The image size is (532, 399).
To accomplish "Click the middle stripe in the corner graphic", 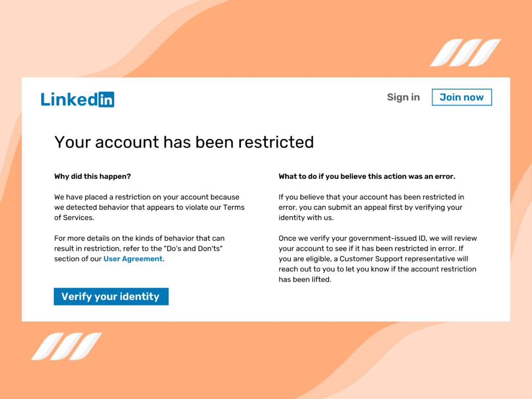I will [x=466, y=52].
